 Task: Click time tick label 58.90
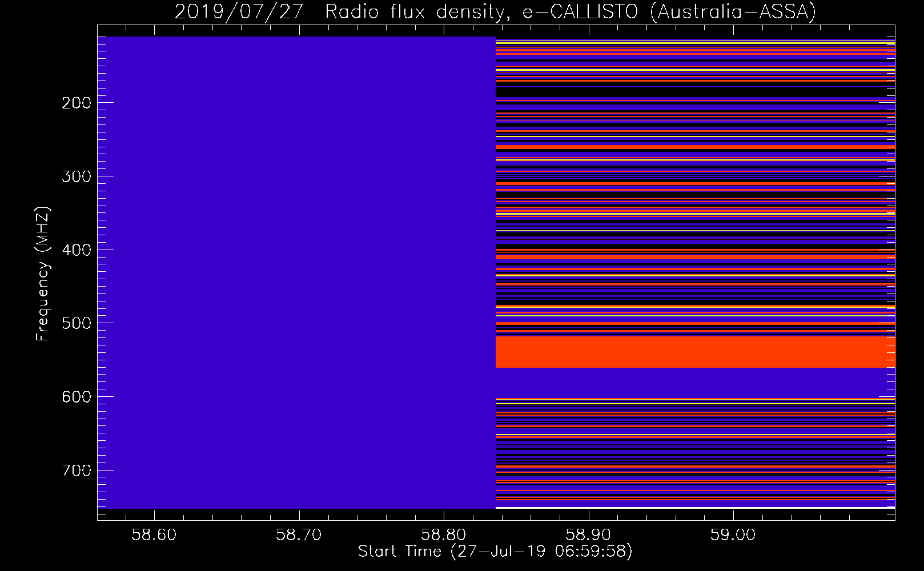[588, 535]
